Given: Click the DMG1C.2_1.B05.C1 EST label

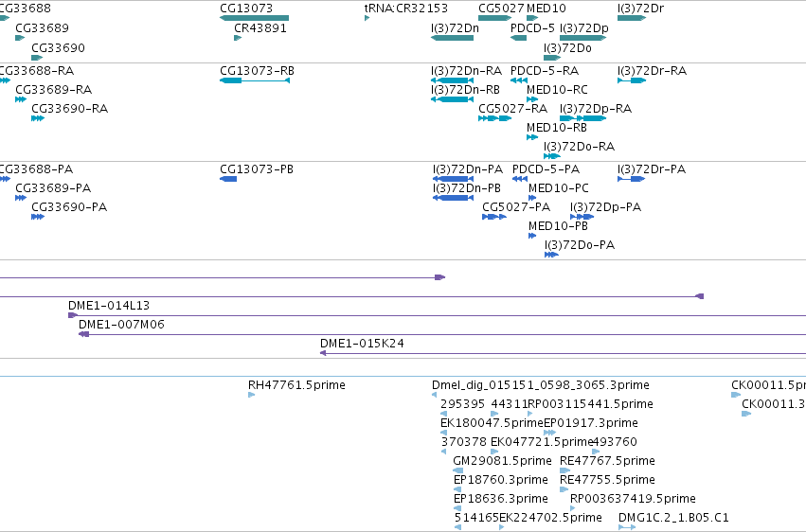Looking at the screenshot, I should click(673, 518).
